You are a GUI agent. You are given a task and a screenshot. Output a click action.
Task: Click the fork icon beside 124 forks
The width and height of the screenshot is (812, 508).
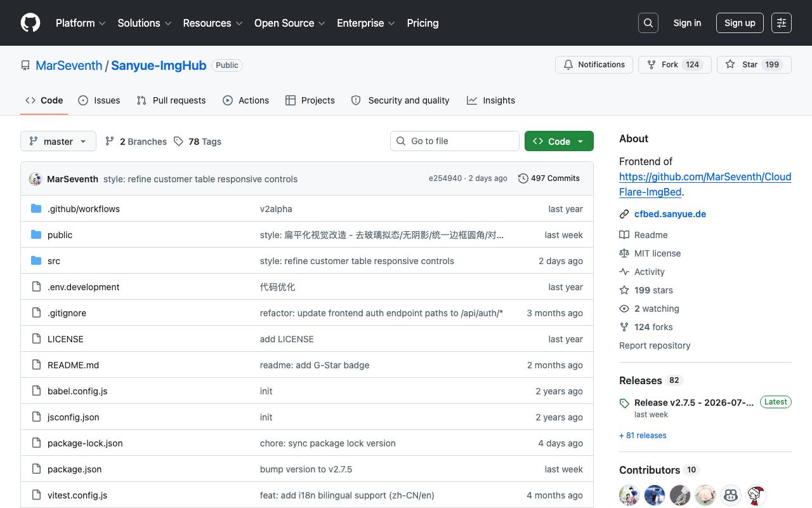(624, 327)
